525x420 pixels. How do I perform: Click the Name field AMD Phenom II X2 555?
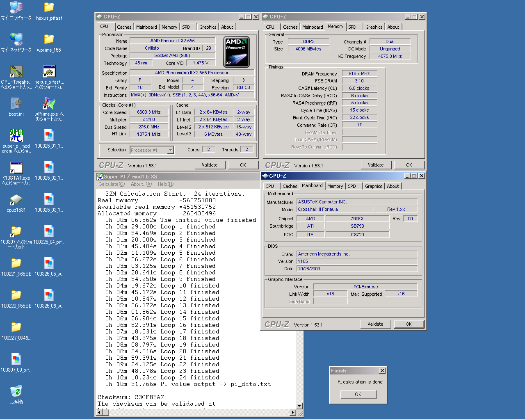[x=172, y=41]
